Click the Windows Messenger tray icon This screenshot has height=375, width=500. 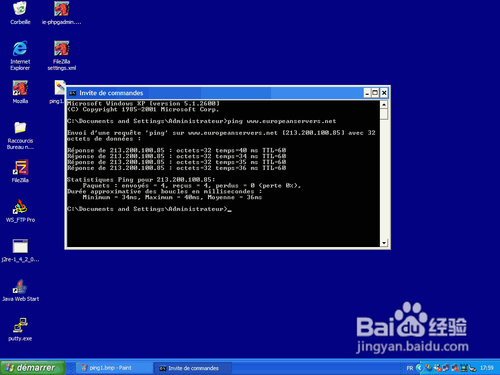tap(429, 368)
